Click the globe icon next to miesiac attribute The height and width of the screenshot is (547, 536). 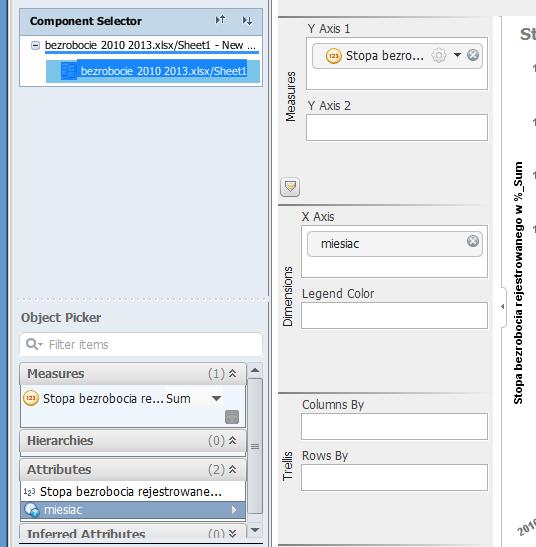[32, 510]
